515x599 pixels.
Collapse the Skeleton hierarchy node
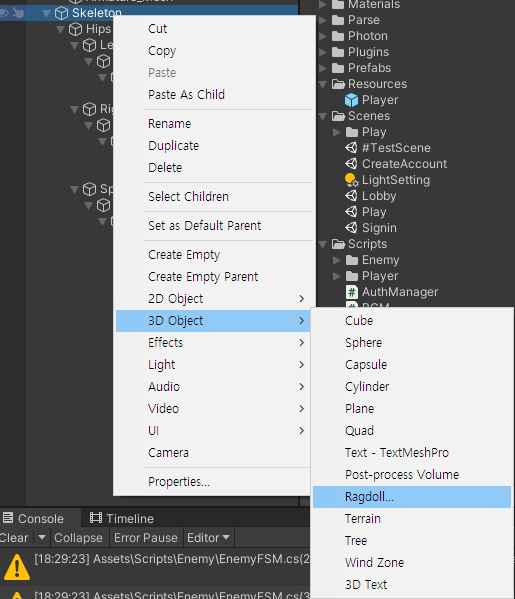[x=46, y=14]
